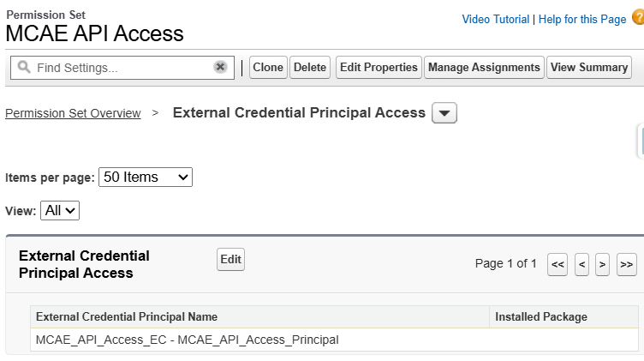
Task: Open the External Credential Principal Access dropdown arrow
Action: pyautogui.click(x=444, y=113)
